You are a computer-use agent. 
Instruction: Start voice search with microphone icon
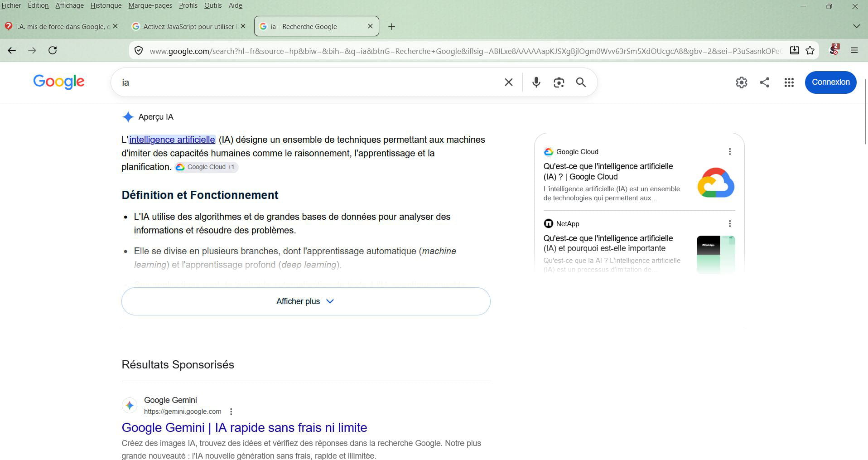click(536, 82)
